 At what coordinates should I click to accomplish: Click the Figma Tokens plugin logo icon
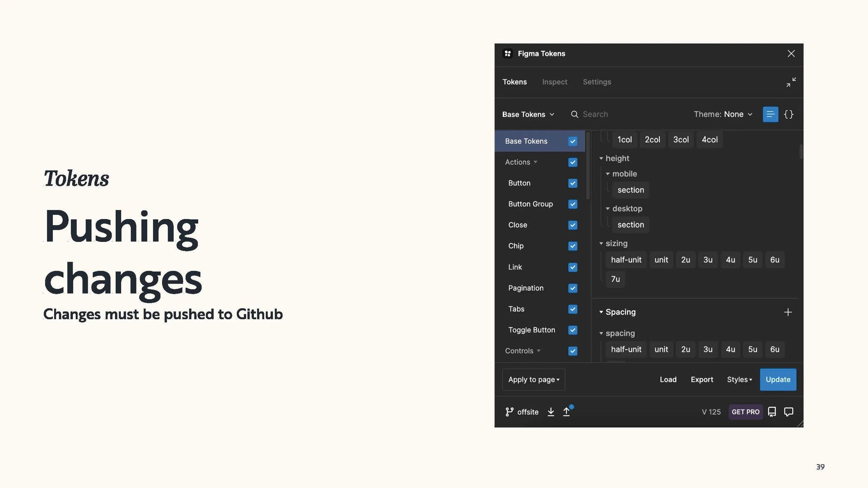pos(507,53)
